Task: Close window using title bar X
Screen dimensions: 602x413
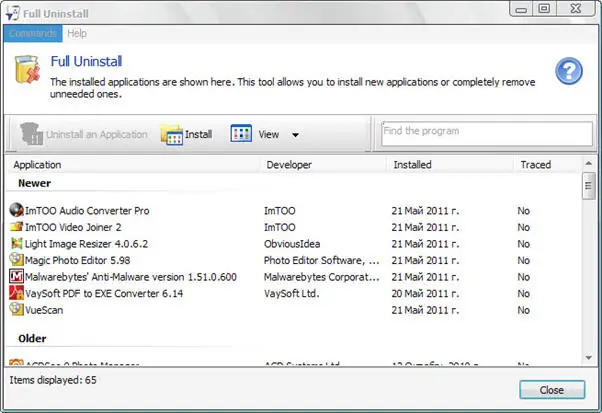Action: (576, 9)
